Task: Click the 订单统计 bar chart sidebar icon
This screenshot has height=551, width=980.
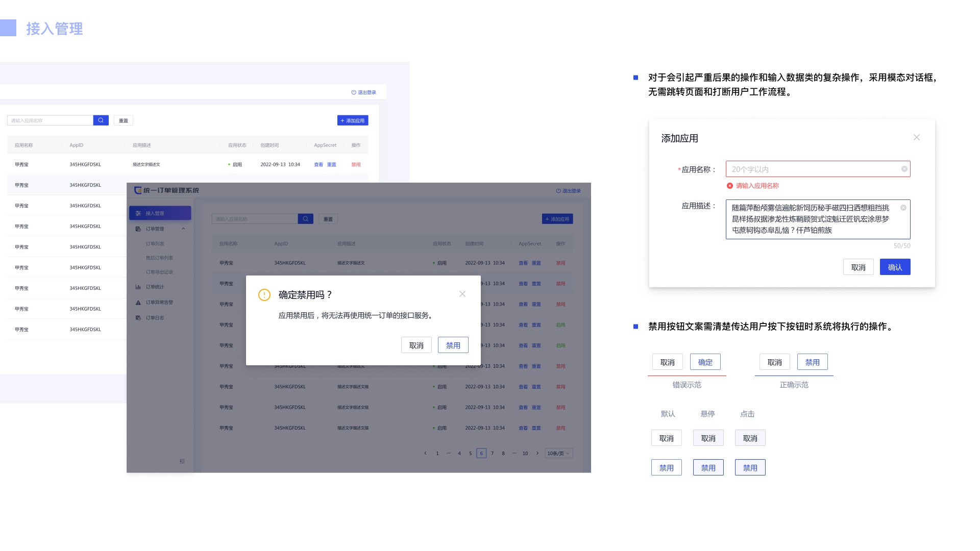Action: 138,287
